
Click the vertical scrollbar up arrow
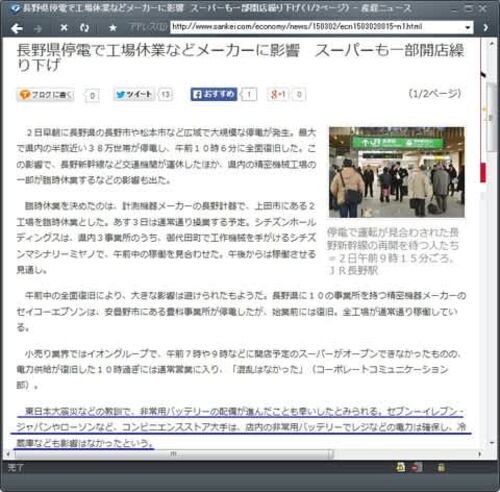pyautogui.click(x=491, y=44)
